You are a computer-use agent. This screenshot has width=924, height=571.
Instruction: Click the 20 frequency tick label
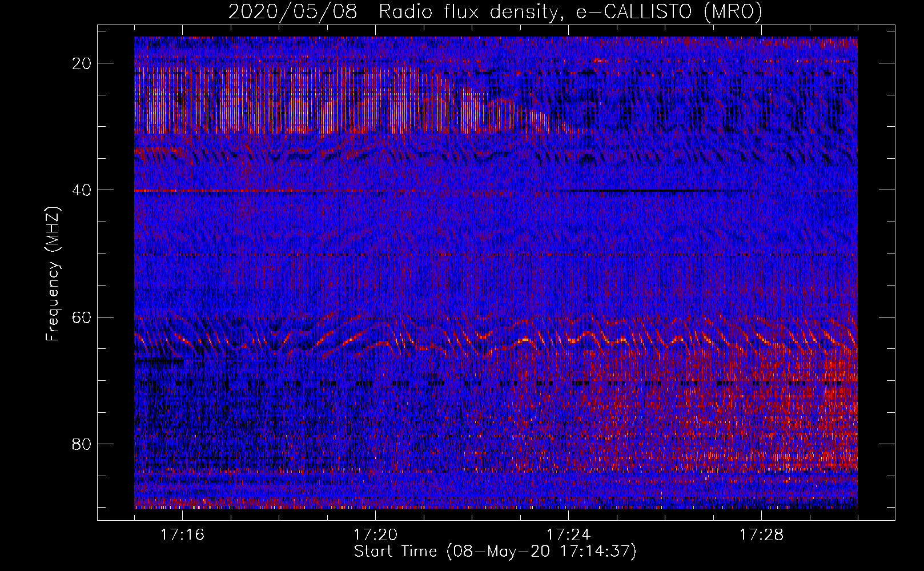(x=82, y=63)
